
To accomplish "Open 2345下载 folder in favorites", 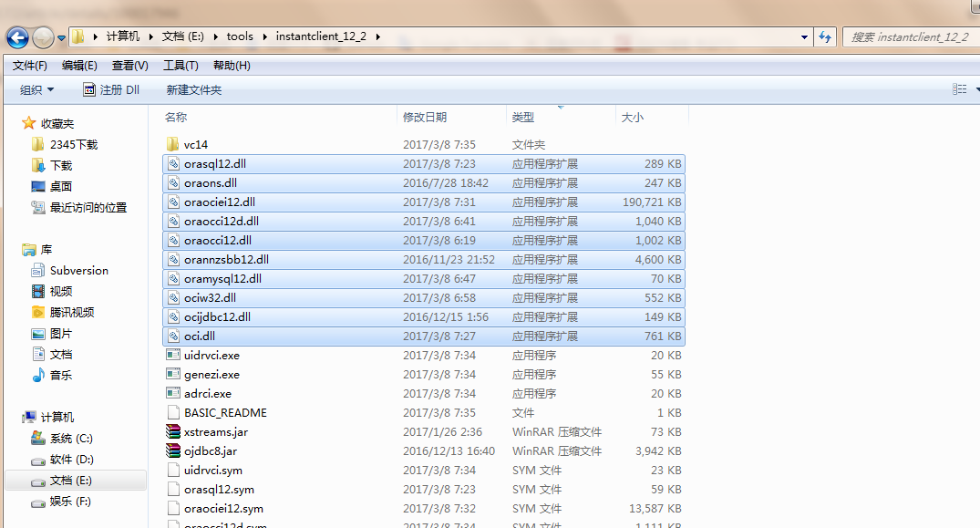I will [65, 144].
